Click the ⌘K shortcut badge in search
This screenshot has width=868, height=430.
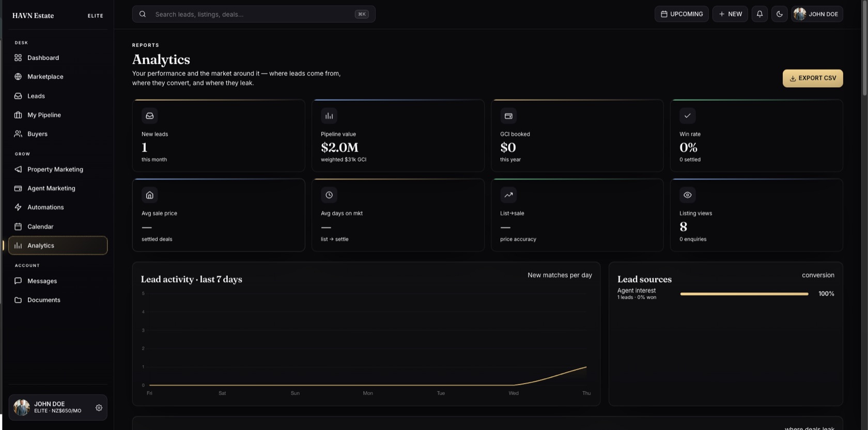coord(362,14)
